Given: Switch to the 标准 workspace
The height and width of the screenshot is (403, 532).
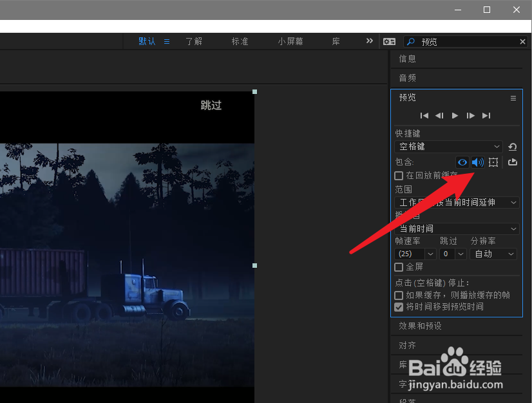Looking at the screenshot, I should point(240,41).
